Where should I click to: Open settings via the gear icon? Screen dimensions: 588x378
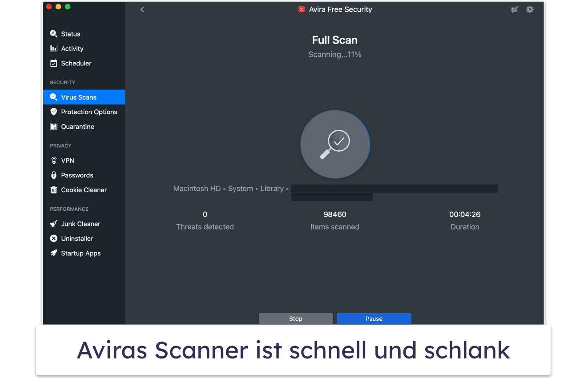pyautogui.click(x=530, y=9)
